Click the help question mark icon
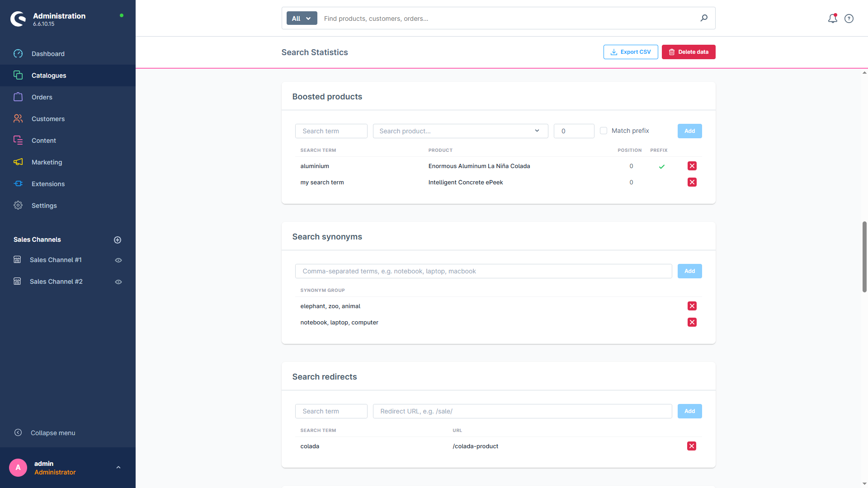Image resolution: width=868 pixels, height=488 pixels. [x=849, y=19]
